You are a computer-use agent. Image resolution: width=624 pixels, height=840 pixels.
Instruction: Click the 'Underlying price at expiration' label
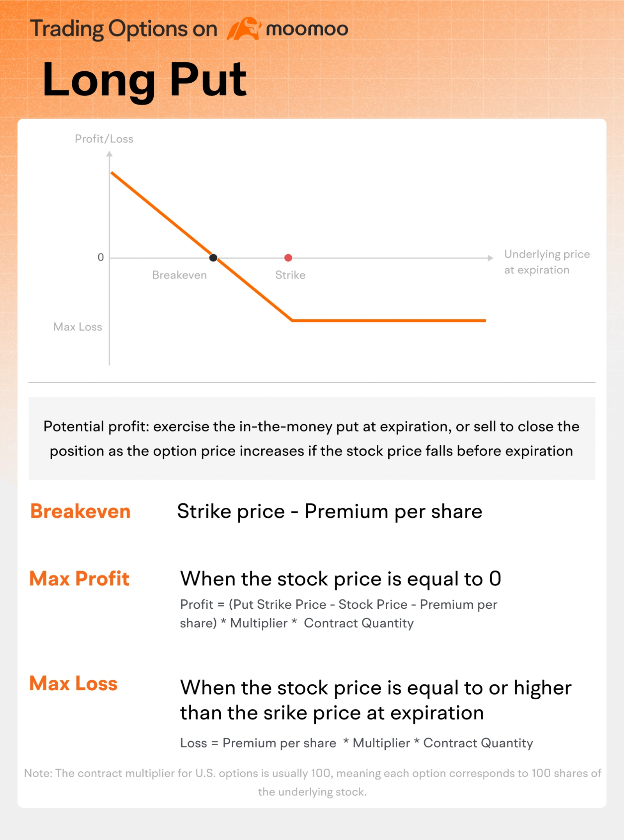pyautogui.click(x=547, y=262)
